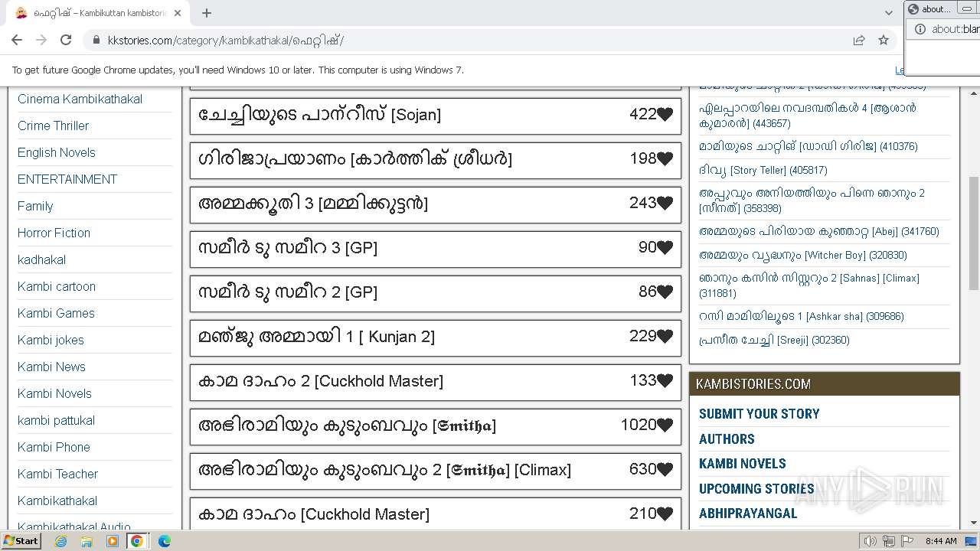Open the UPCOMING STORIES sidebar link
This screenshot has width=980, height=551.
(x=756, y=489)
